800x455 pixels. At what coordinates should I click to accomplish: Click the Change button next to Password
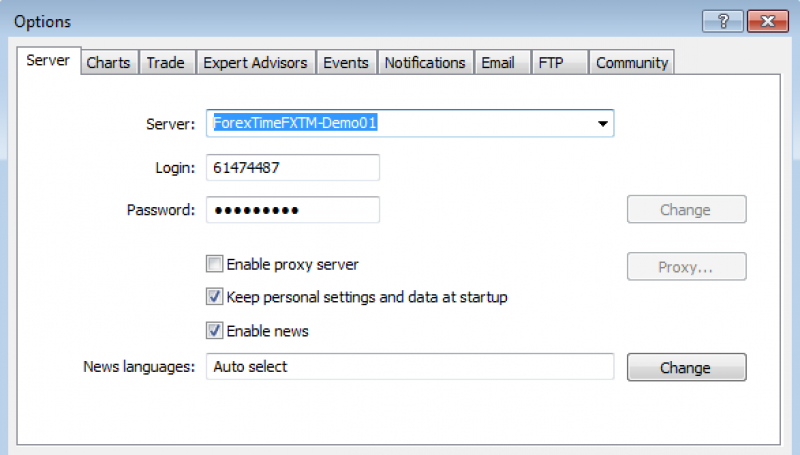click(x=686, y=209)
